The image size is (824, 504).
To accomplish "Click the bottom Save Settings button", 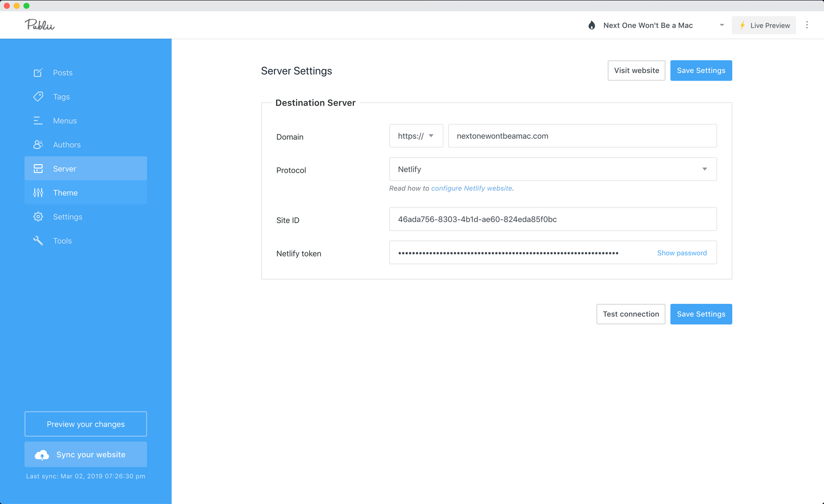I will coord(701,314).
